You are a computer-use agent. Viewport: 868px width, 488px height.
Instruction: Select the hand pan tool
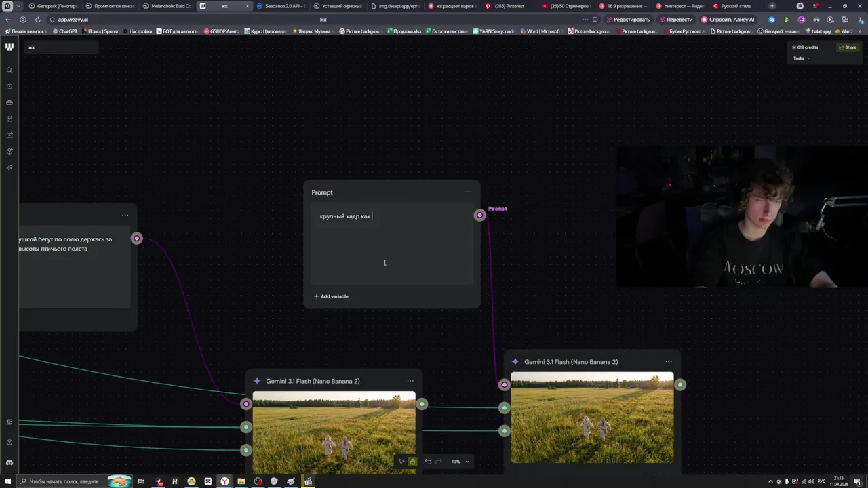point(412,462)
